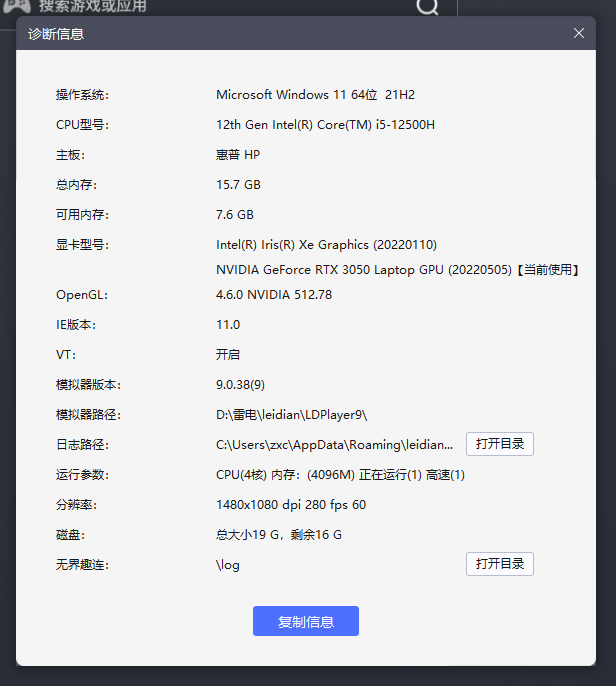Click the search magnifier icon

427,8
